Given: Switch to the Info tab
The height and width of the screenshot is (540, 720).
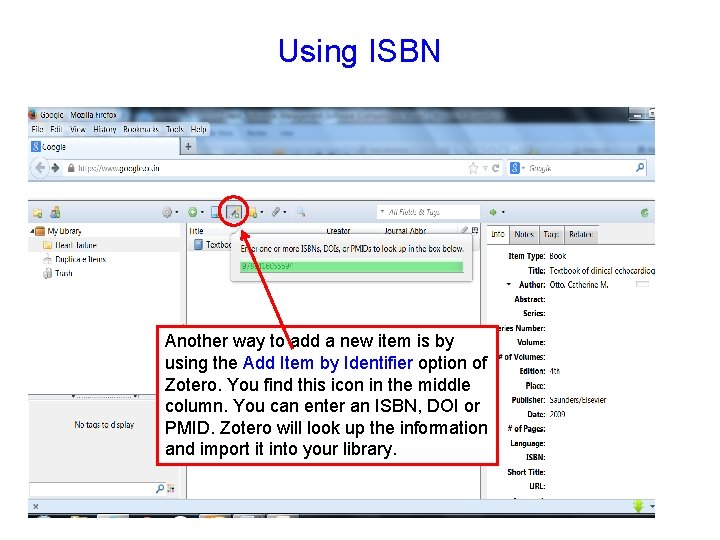Looking at the screenshot, I should tap(498, 234).
